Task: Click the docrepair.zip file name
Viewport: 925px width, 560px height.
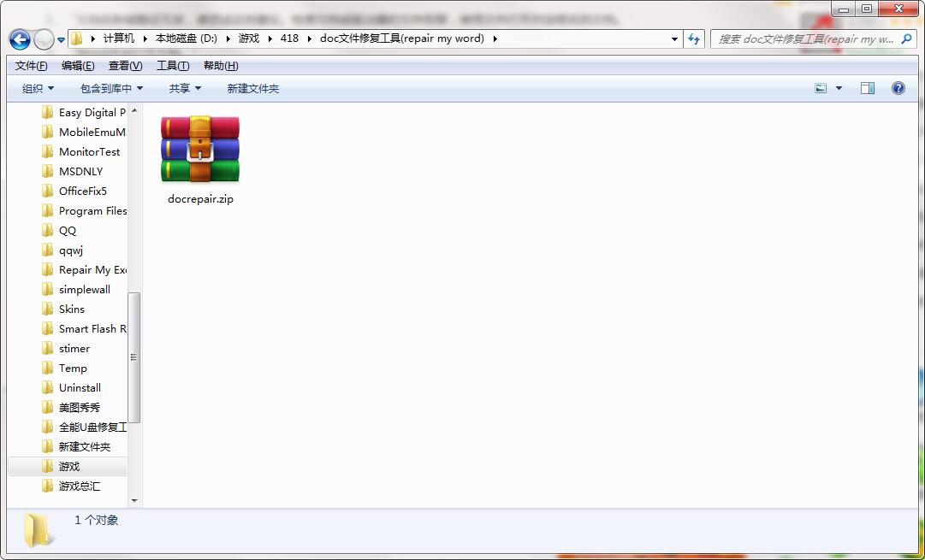Action: [200, 199]
